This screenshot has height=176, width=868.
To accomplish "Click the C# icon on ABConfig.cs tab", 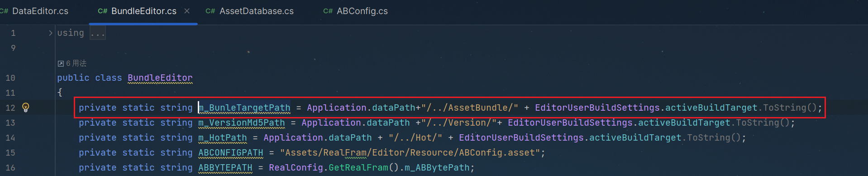I will tap(328, 11).
